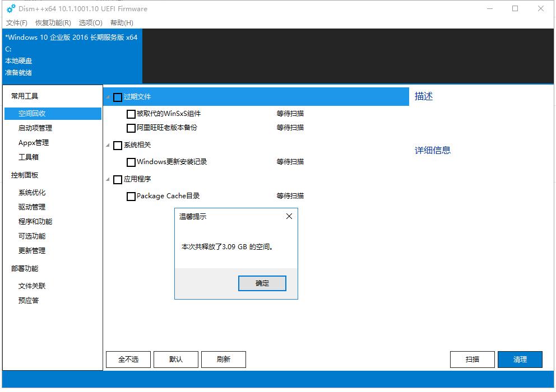Open the 文件(F) menu
The image size is (556, 392).
click(16, 23)
